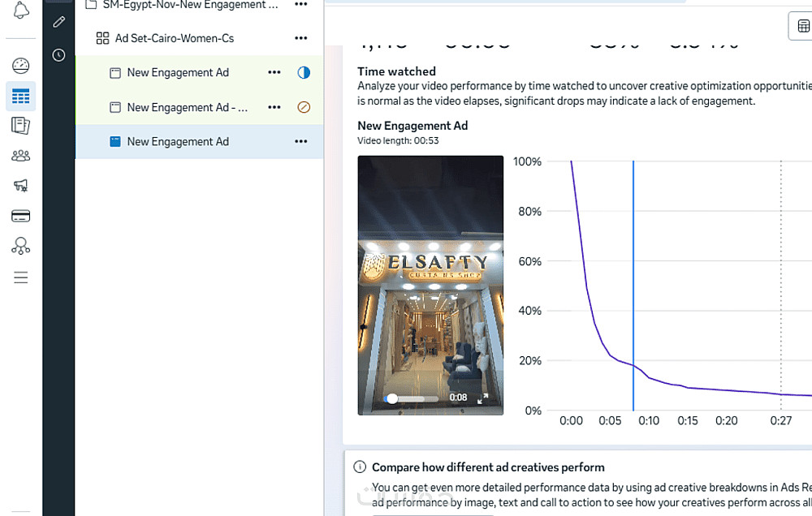This screenshot has height=516, width=812.
Task: Open Billing credit card icon
Action: 21,216
